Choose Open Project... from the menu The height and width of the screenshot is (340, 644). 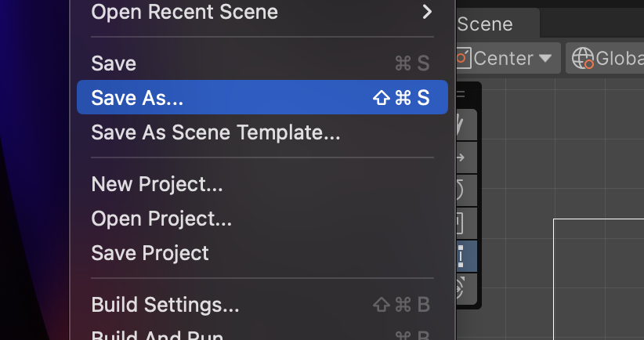[161, 219]
